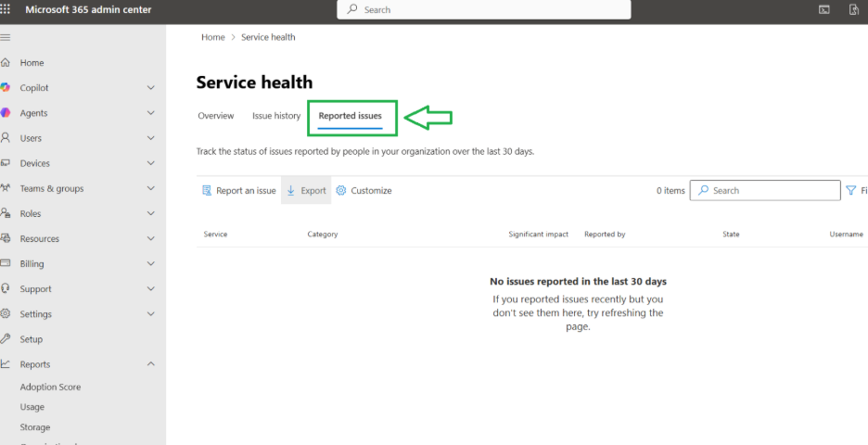Expand the Agents menu chevron
Viewport: 868px width, 445px height.
point(150,113)
